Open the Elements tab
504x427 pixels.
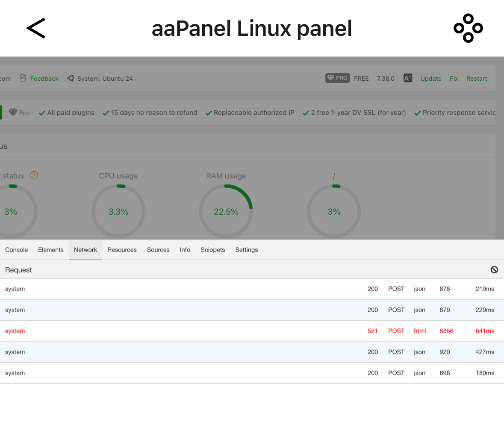pyautogui.click(x=51, y=250)
